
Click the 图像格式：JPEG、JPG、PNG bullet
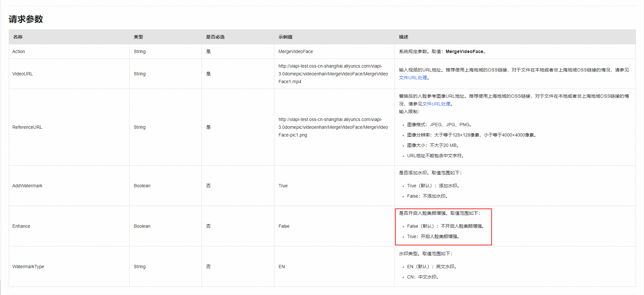tap(440, 125)
